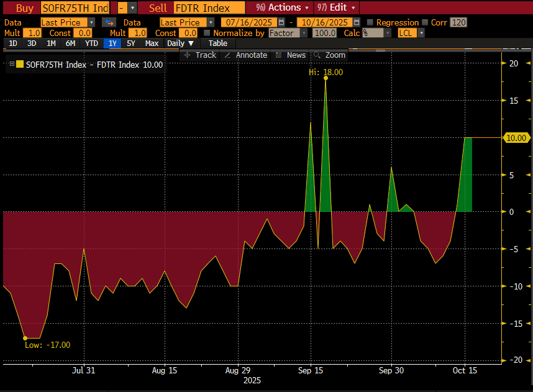Image resolution: width=533 pixels, height=392 pixels.
Task: Select the 5Y range tab
Action: 131,43
